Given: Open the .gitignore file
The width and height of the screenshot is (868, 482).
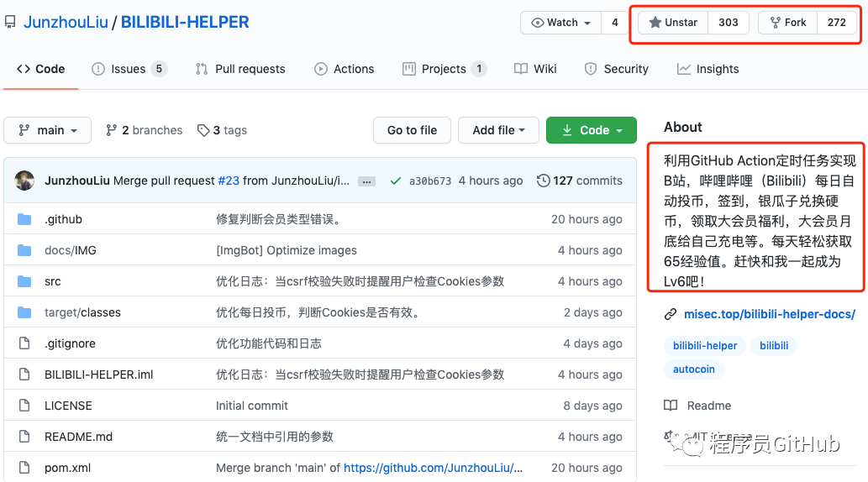Looking at the screenshot, I should click(x=70, y=343).
